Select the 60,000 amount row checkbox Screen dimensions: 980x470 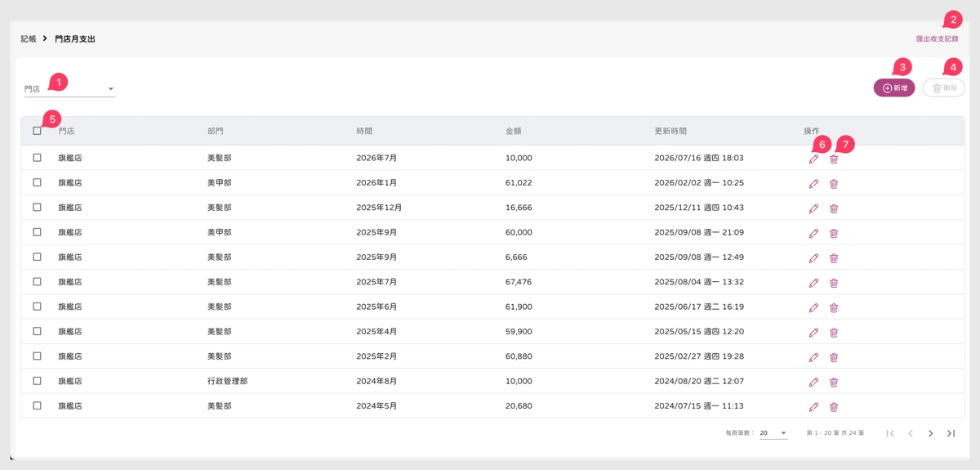37,232
